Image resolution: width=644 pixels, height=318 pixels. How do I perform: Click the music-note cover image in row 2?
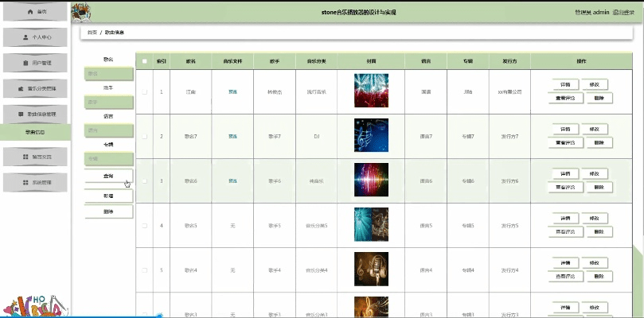coord(371,136)
